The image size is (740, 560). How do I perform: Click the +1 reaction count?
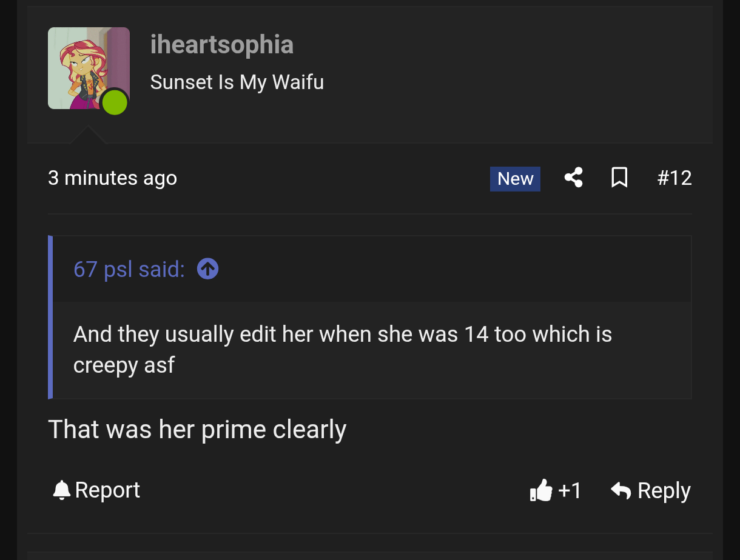click(570, 490)
